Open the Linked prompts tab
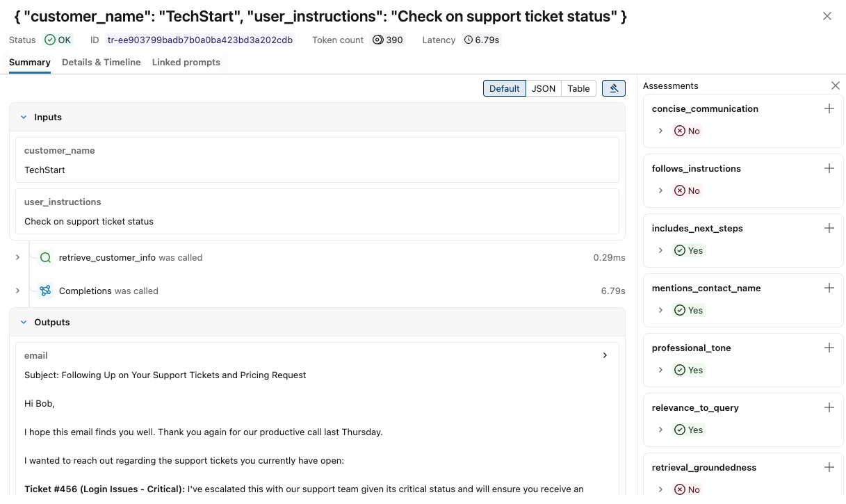The width and height of the screenshot is (846, 504). pos(186,62)
